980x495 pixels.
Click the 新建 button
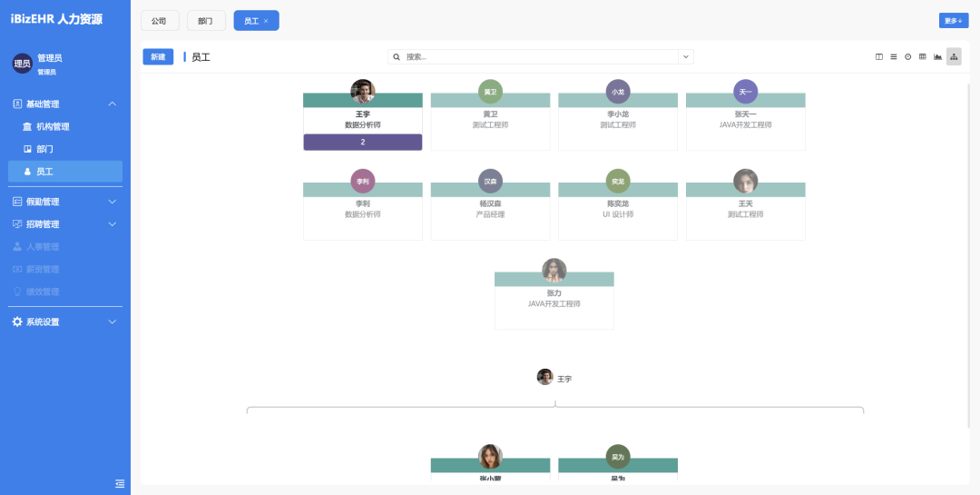click(x=158, y=57)
